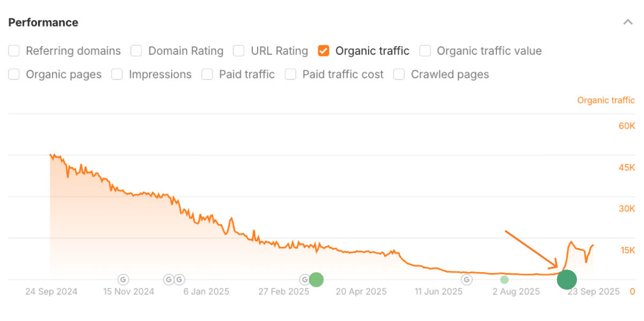This screenshot has width=644, height=321.
Task: Click the light green event dot near 2 Aug 2025
Action: coord(504,280)
